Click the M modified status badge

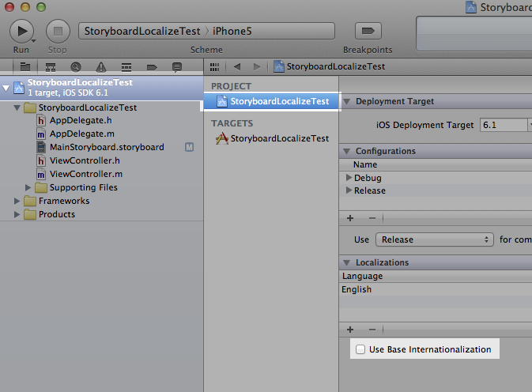(189, 147)
